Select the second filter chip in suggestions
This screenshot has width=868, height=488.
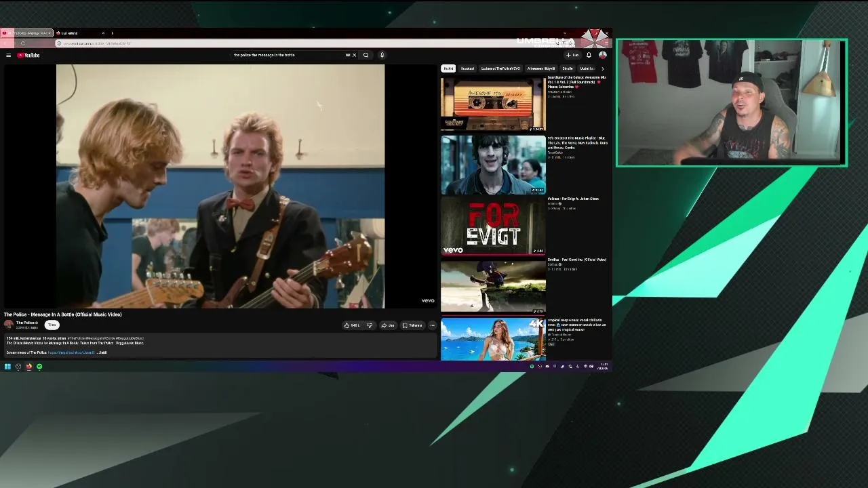[468, 68]
